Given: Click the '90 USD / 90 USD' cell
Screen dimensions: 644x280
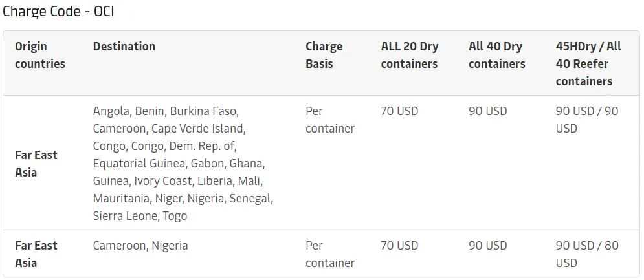Looking at the screenshot, I should 587,120.
